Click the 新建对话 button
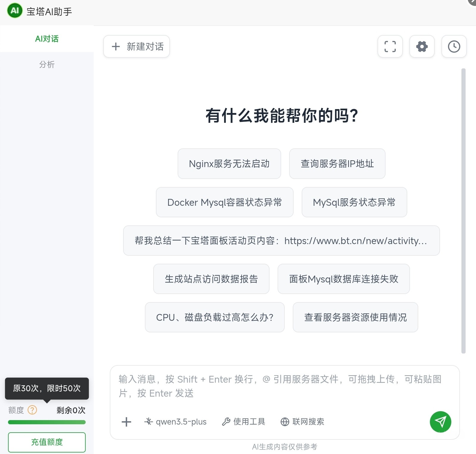This screenshot has width=476, height=454. coord(137,46)
